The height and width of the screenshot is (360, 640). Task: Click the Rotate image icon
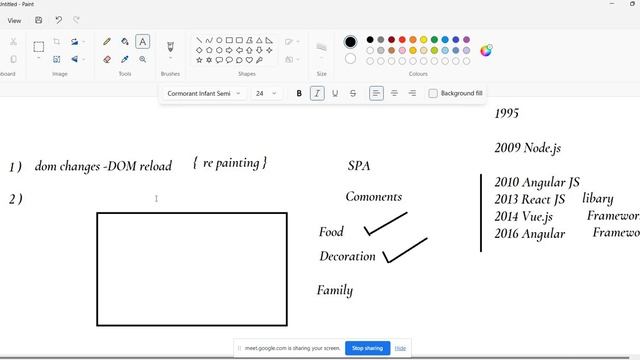[74, 42]
